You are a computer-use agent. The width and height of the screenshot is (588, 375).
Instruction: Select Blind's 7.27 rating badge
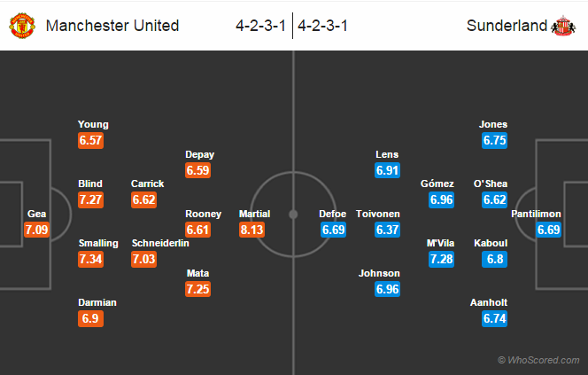[x=91, y=199]
